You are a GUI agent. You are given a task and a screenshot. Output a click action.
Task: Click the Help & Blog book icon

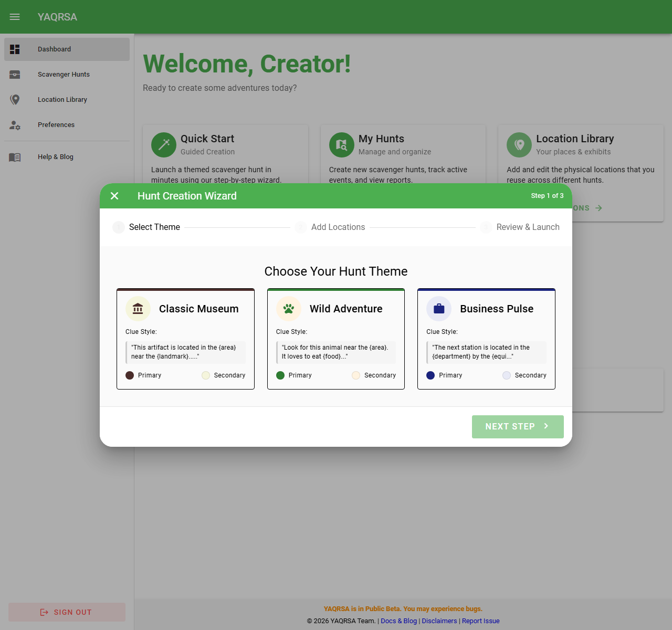pos(15,157)
